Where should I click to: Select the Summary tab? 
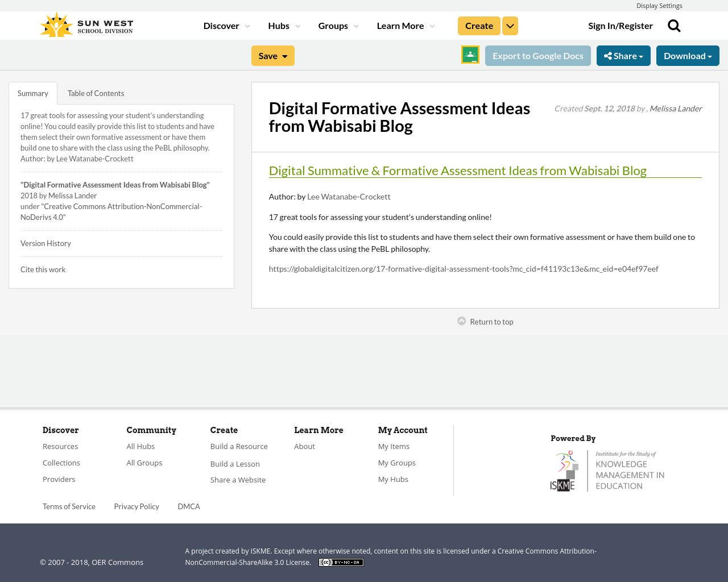(x=32, y=92)
